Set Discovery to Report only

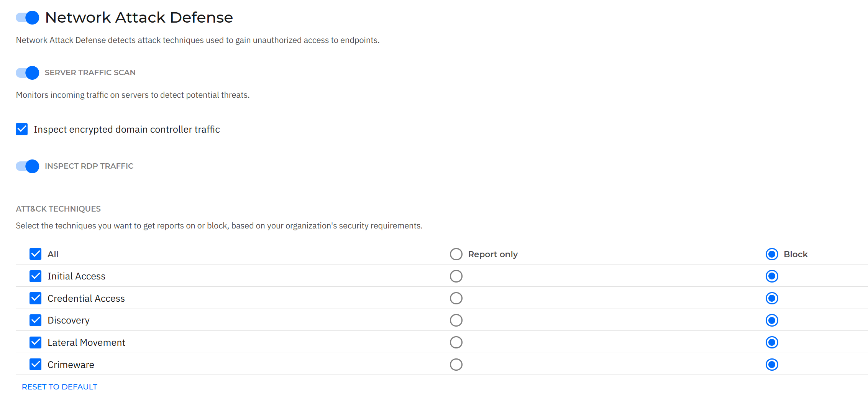(456, 320)
